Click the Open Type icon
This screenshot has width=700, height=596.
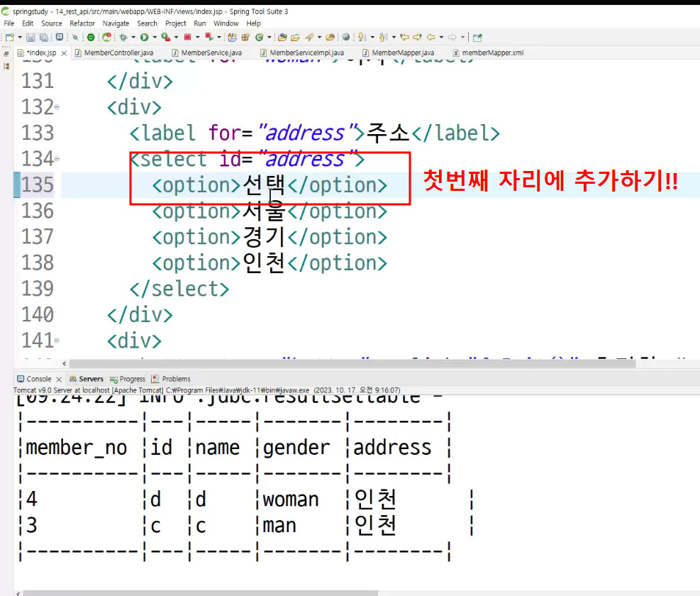[232, 38]
